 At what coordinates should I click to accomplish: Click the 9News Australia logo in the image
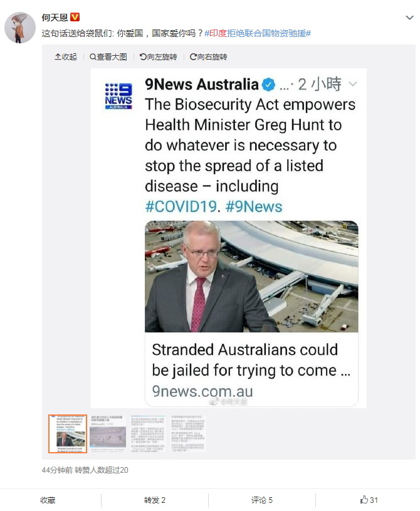click(x=118, y=96)
